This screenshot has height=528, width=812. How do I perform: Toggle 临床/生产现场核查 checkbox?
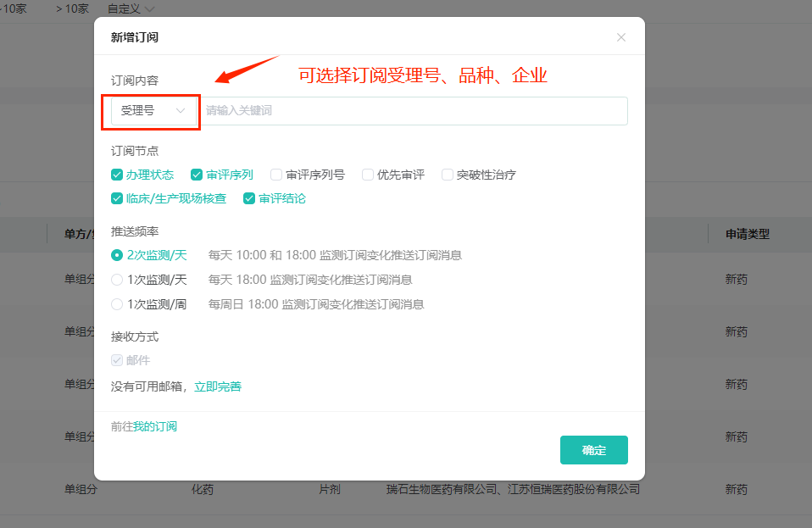(117, 199)
